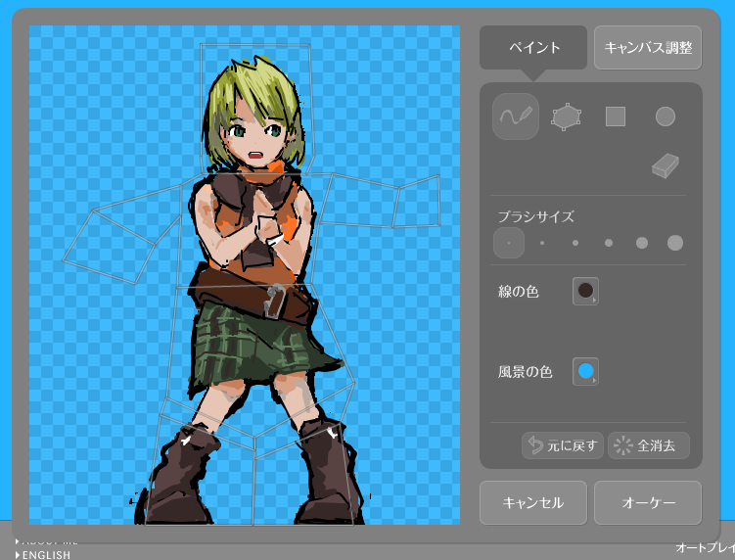Screen dimensions: 735x560
Task: Select the freehand brush tool
Action: 516,117
